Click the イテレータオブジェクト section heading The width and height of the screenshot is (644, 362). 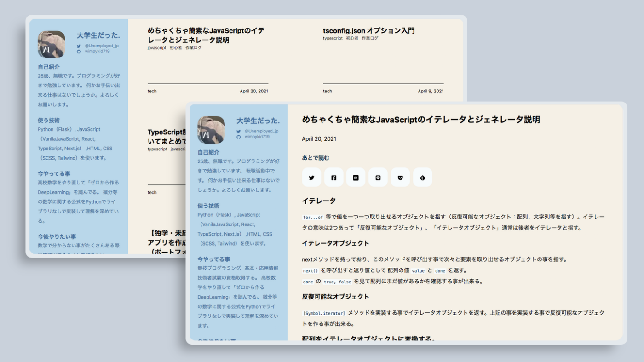click(336, 243)
